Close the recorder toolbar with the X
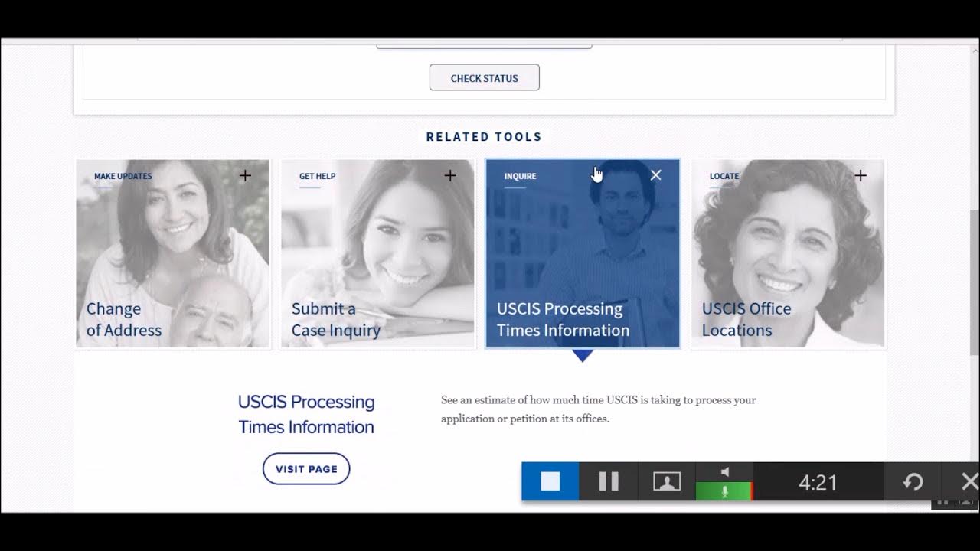 tap(969, 481)
